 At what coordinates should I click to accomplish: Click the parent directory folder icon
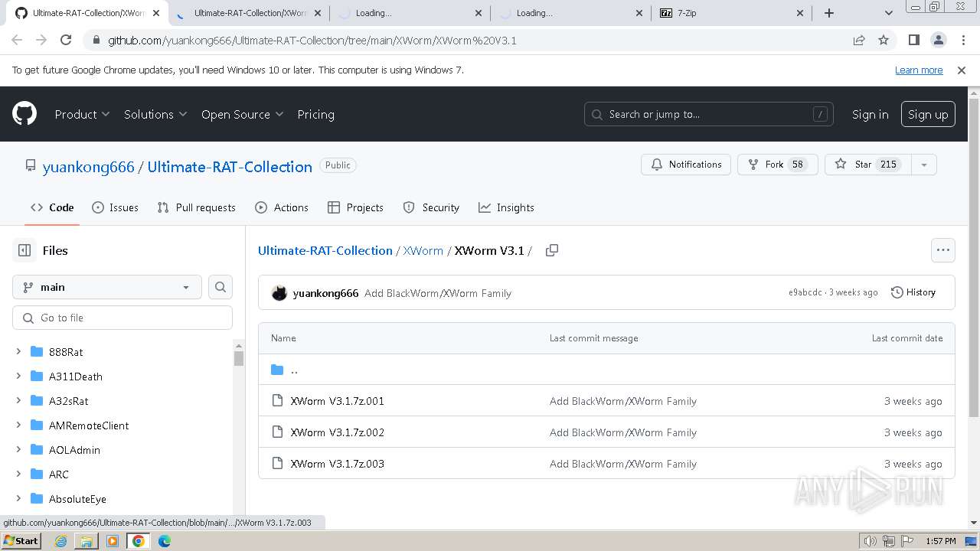277,370
